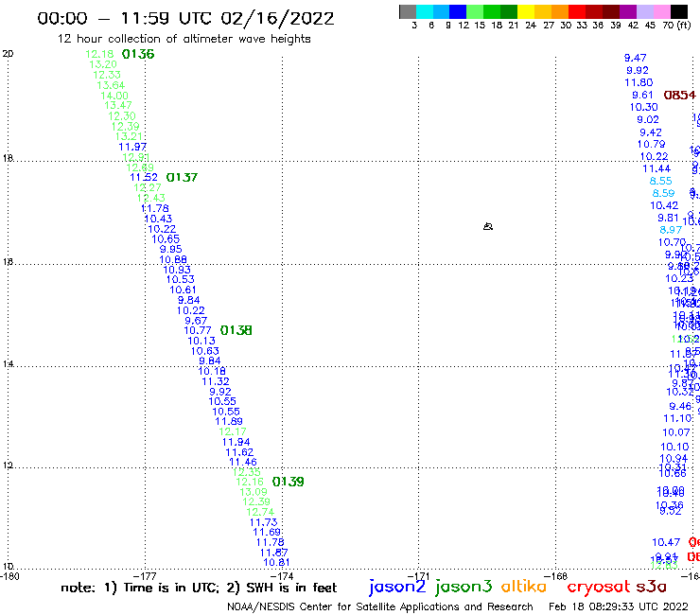Click the 10.07 value on the right track
The image size is (700, 615).
pyautogui.click(x=676, y=432)
